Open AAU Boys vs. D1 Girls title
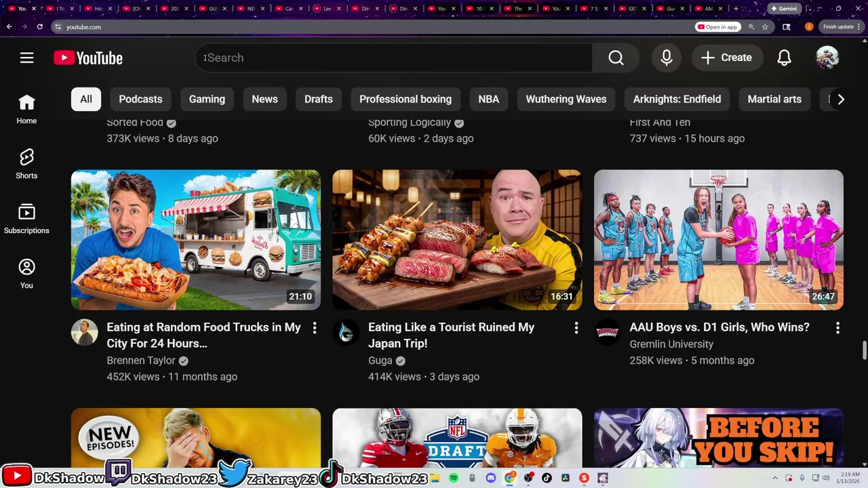The width and height of the screenshot is (868, 488). pyautogui.click(x=719, y=327)
